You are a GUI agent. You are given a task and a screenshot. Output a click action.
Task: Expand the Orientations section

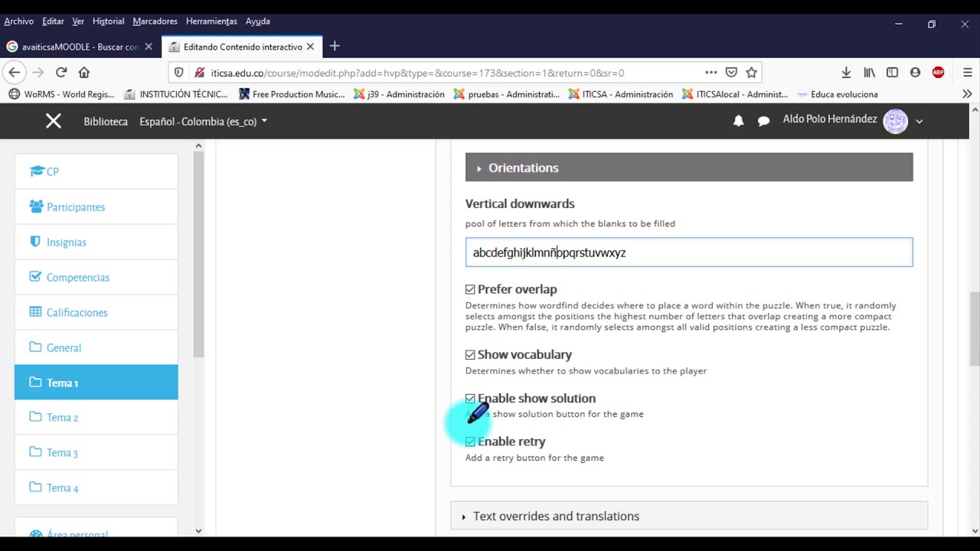point(688,168)
